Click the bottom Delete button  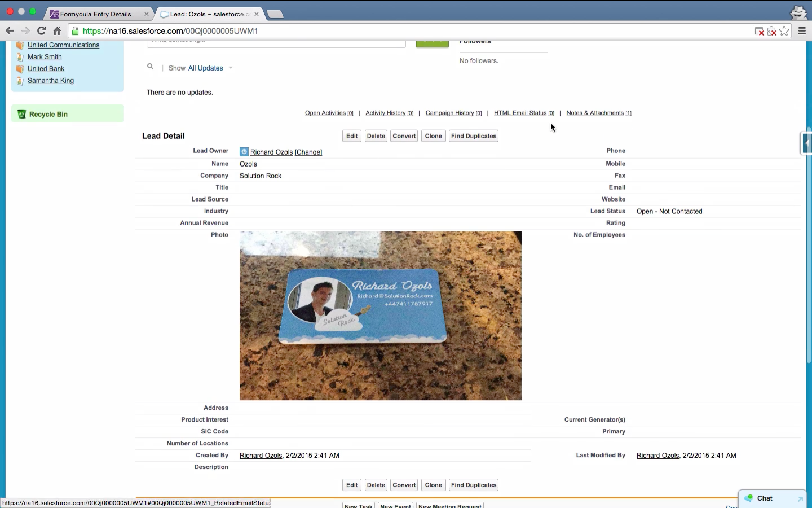(376, 485)
